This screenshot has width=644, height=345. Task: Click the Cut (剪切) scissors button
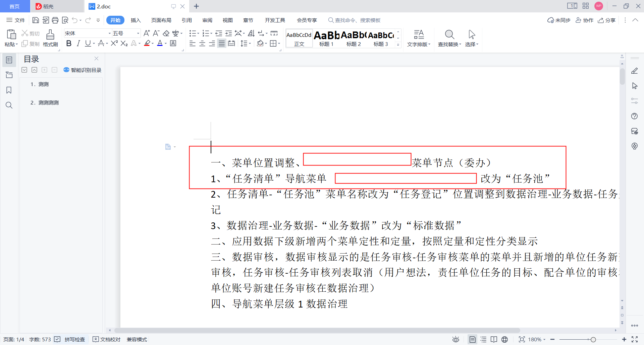(31, 33)
